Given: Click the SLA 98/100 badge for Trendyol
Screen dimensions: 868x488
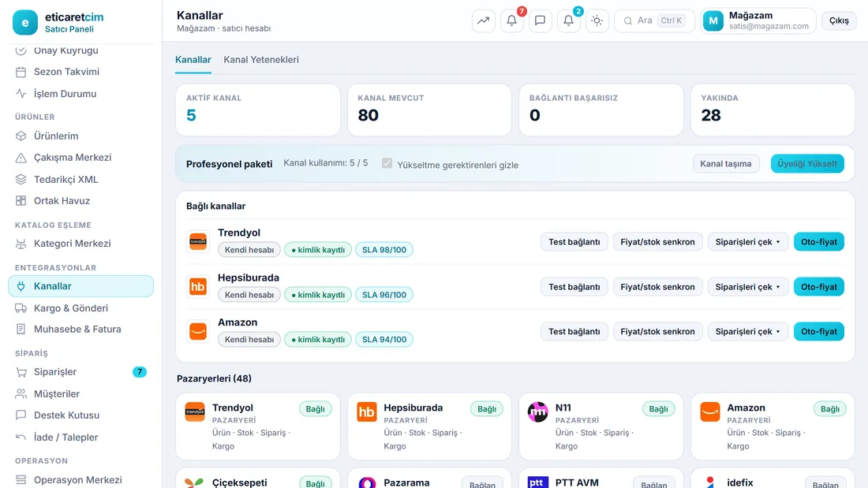Looking at the screenshot, I should [384, 250].
